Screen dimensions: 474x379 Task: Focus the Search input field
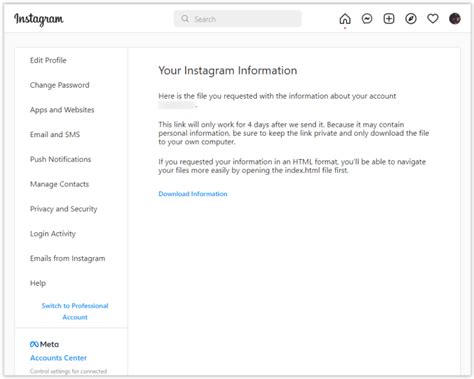[238, 19]
